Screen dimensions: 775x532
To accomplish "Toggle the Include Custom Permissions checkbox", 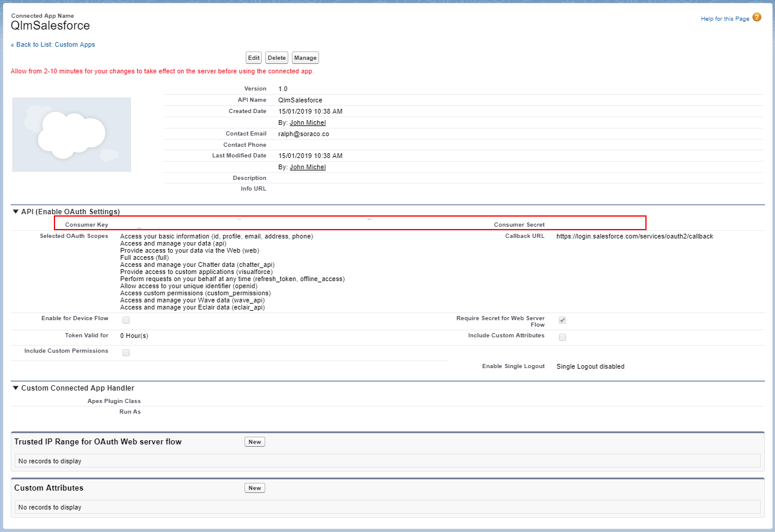I will click(126, 353).
